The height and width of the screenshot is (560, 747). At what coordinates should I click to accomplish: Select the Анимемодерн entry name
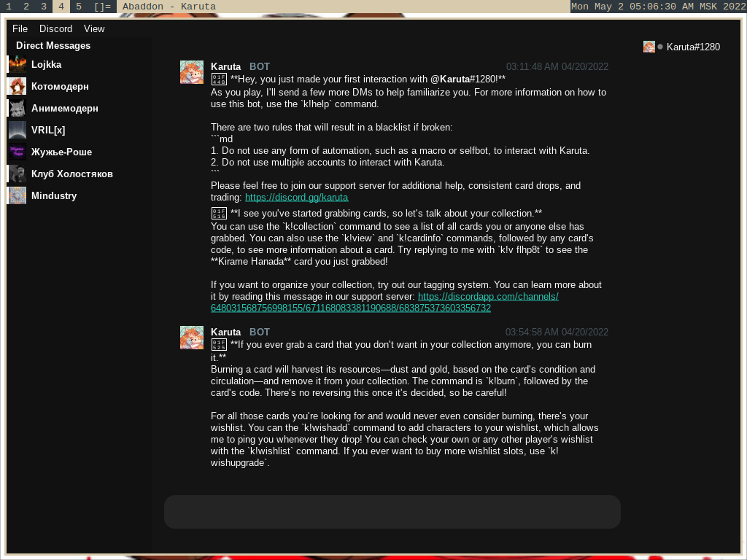point(65,109)
